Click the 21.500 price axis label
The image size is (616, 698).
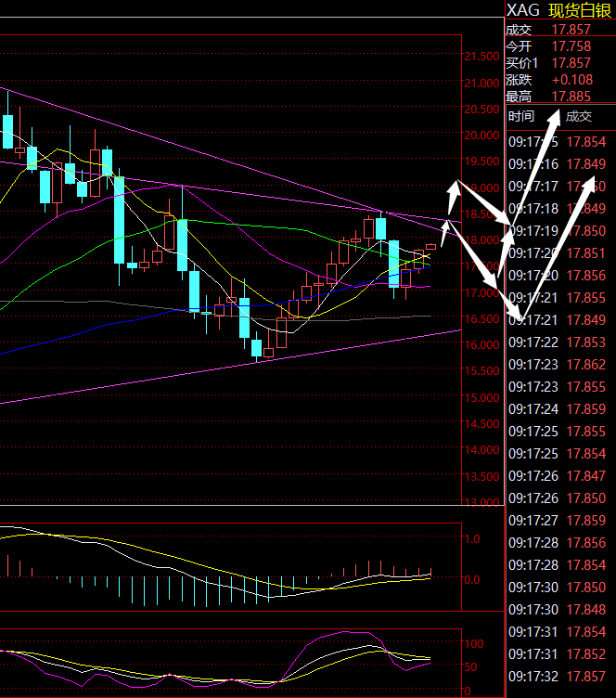tap(482, 57)
